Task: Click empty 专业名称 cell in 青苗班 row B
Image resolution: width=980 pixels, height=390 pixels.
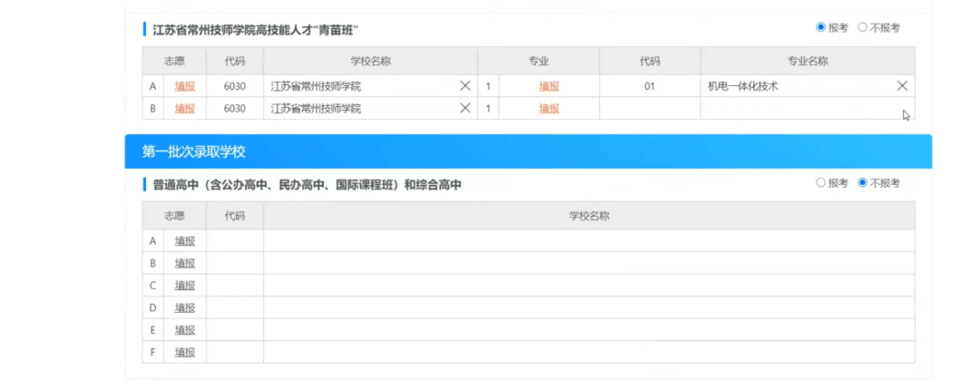Action: (x=806, y=108)
